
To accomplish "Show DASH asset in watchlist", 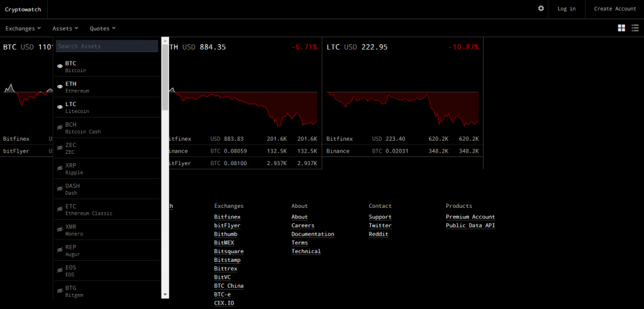I will [x=60, y=189].
